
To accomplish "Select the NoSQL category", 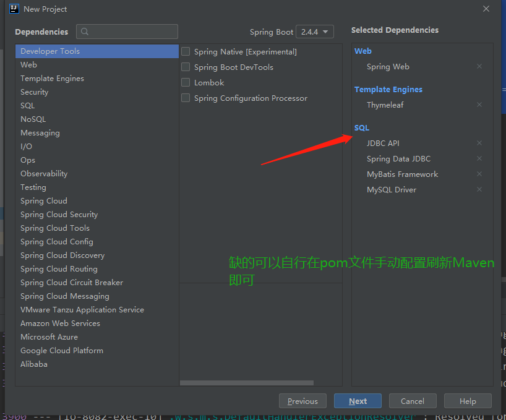I will tap(97, 119).
